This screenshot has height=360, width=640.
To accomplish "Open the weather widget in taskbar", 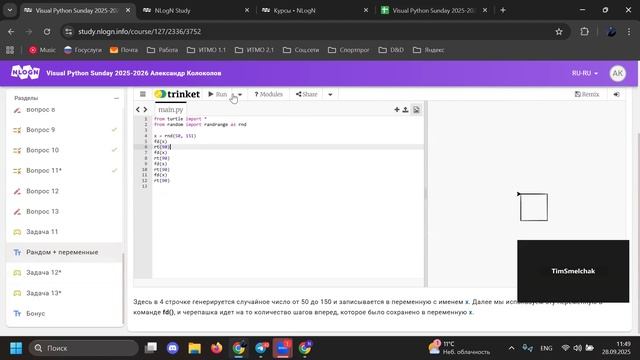I will point(459,348).
